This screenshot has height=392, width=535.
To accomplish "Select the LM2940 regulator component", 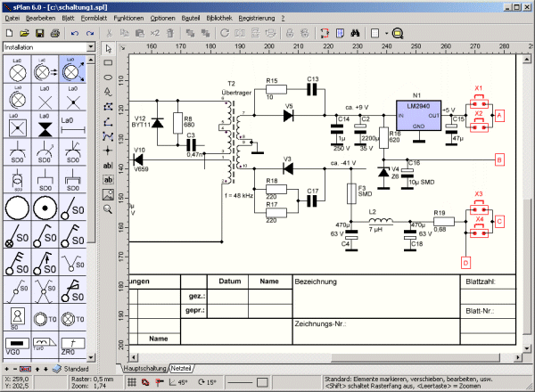I will click(x=418, y=115).
